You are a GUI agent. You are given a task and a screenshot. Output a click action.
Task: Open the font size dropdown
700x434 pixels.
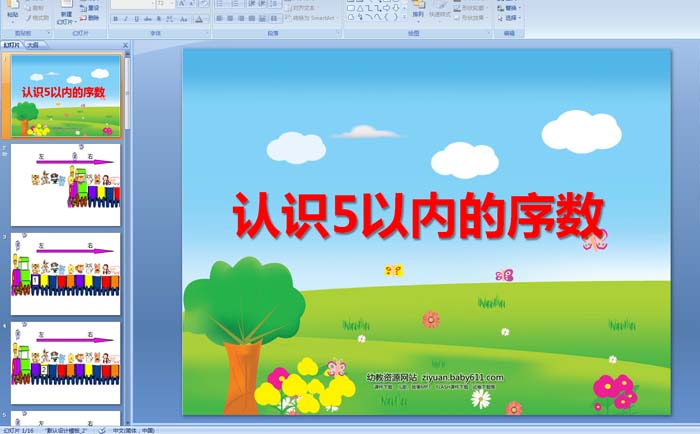(x=172, y=4)
